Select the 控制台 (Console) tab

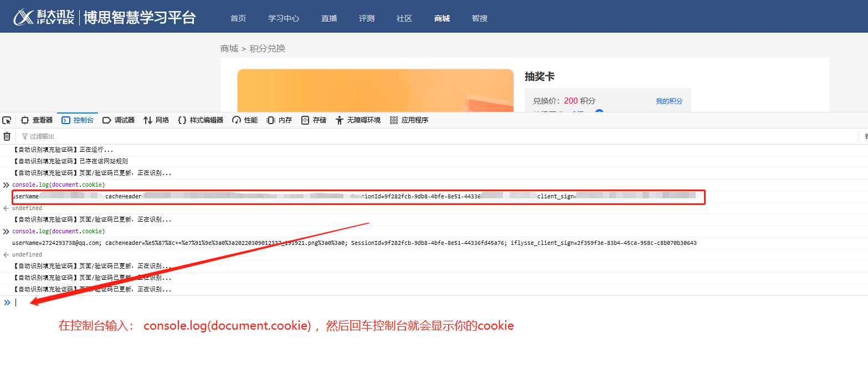(x=78, y=120)
